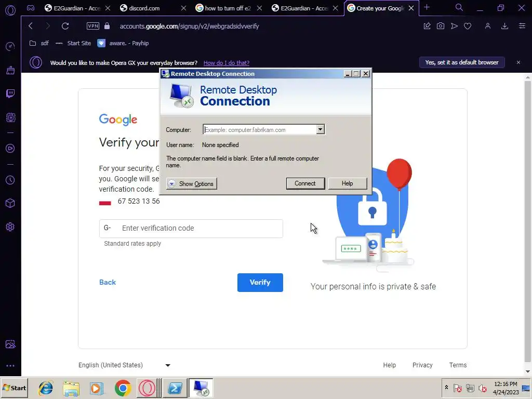This screenshot has width=532, height=399.
Task: Open the Windows Start menu
Action: click(x=14, y=388)
